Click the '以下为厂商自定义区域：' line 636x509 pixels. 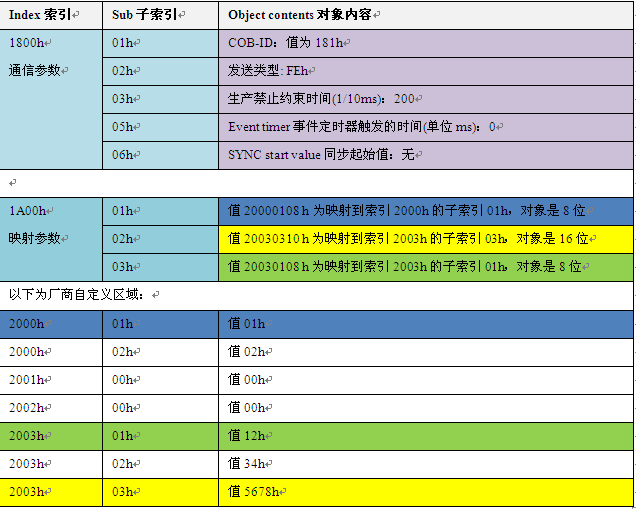tap(76, 294)
